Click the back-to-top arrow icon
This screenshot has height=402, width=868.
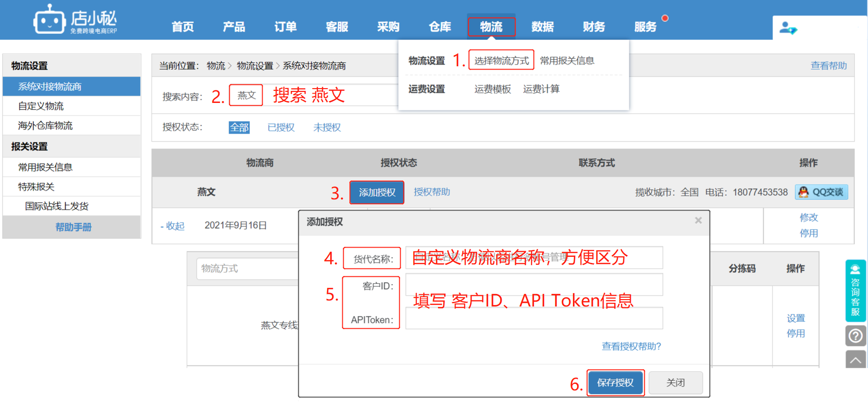tap(855, 359)
